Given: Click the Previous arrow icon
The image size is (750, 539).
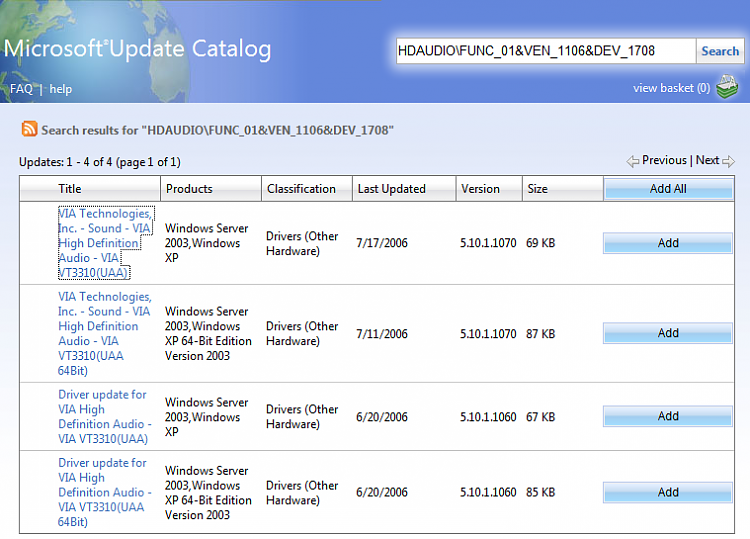Looking at the screenshot, I should tap(632, 161).
